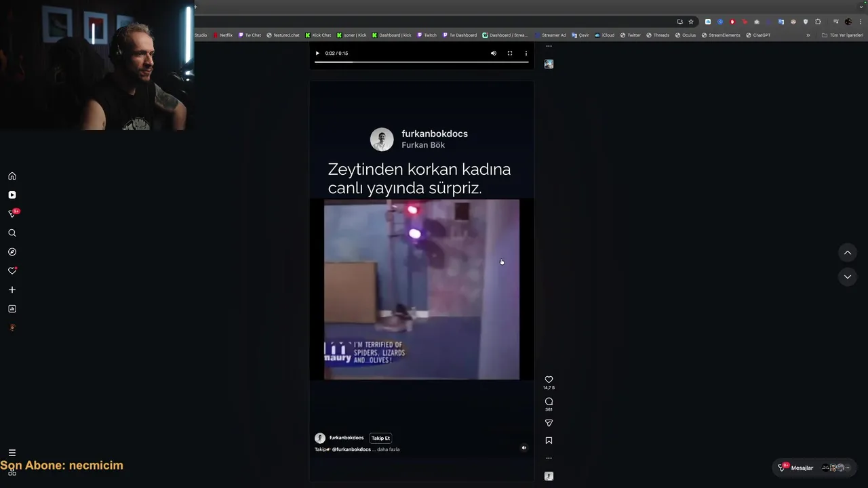Click the reel video frame
Screen dimensions: 868x488
pos(422,289)
